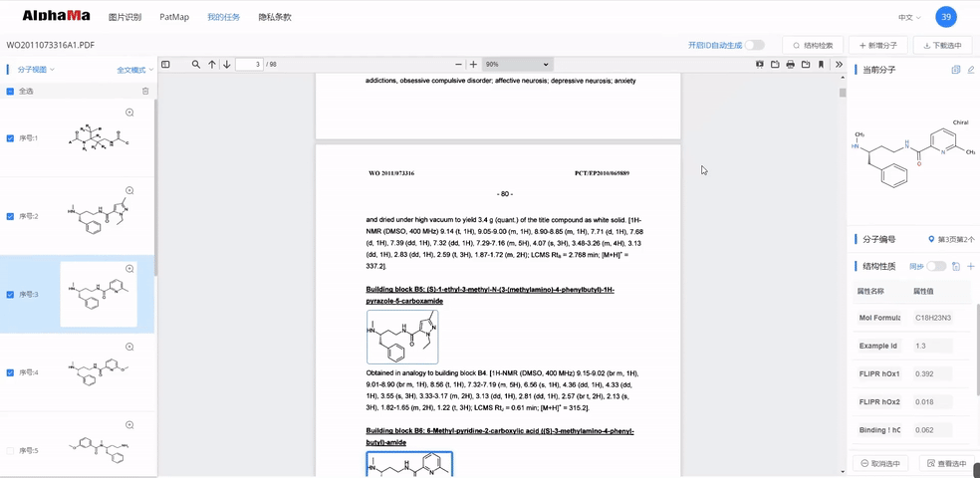Open the 全文模式 mode dropdown
The image size is (980, 478).
tap(135, 70)
